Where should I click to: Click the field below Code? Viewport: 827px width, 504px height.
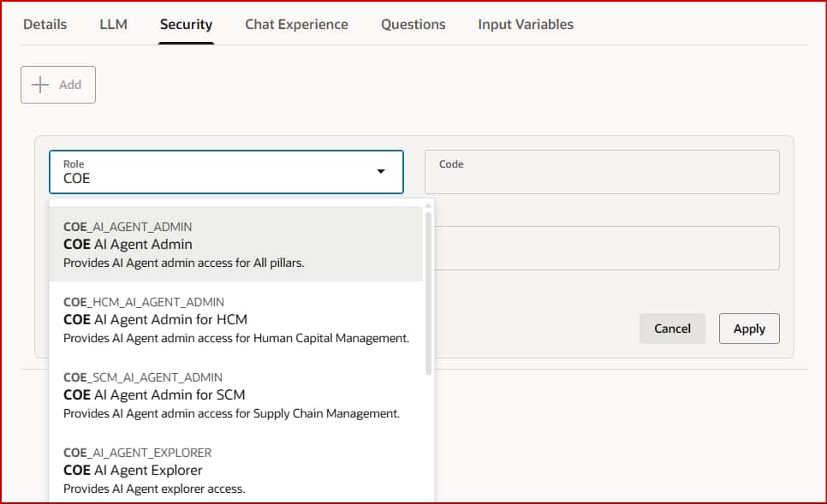[607, 248]
